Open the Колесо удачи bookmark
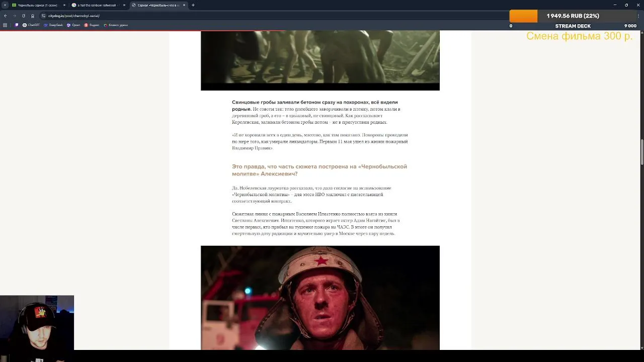The image size is (644, 362). [x=116, y=25]
